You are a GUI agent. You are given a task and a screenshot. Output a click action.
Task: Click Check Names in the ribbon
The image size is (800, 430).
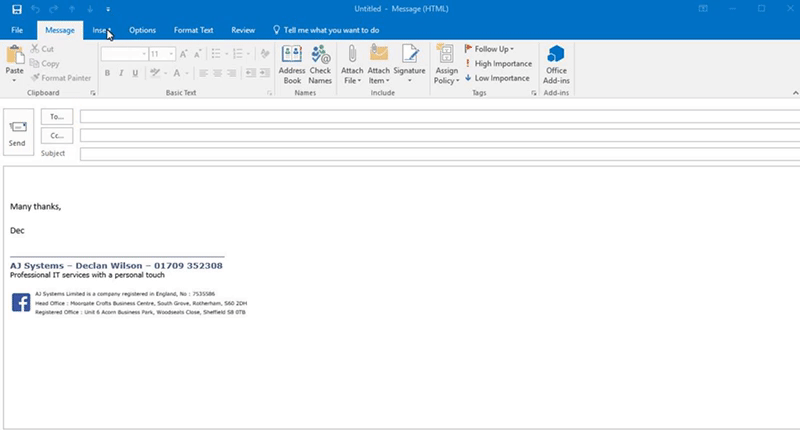(x=320, y=64)
